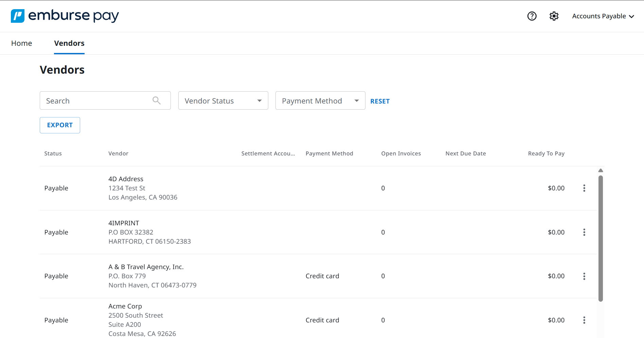Click the Emburse Pay logo
Screen dimensions: 644x338
pos(65,16)
